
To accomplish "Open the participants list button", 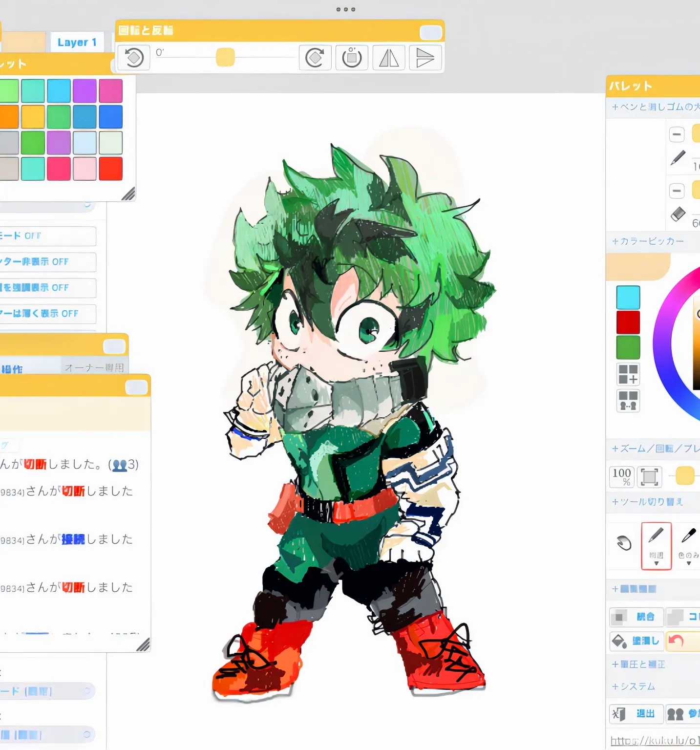I will pos(683,714).
